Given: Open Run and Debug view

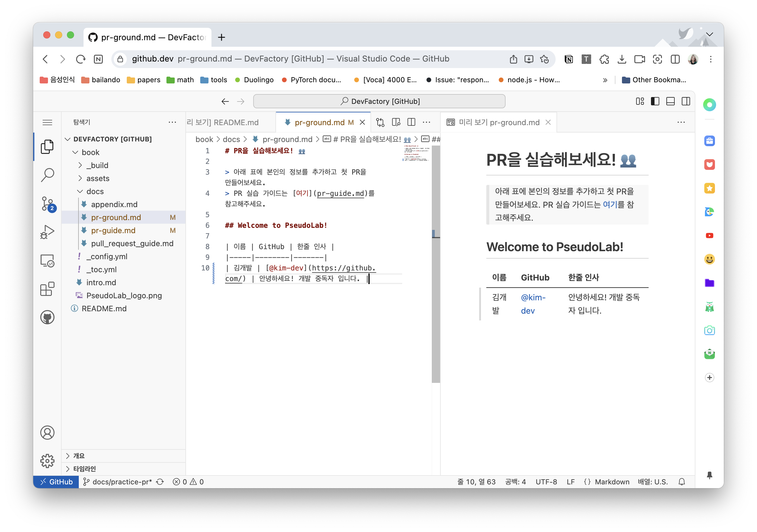Looking at the screenshot, I should click(47, 232).
